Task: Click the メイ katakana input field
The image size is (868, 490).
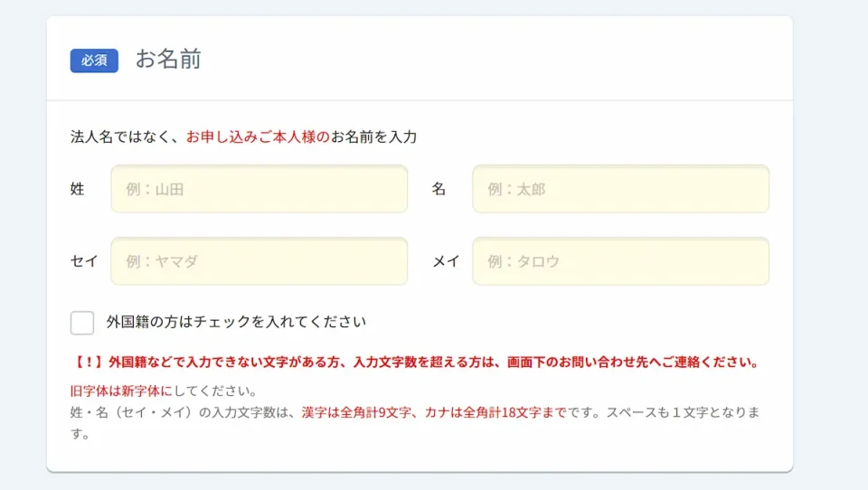Action: click(620, 261)
